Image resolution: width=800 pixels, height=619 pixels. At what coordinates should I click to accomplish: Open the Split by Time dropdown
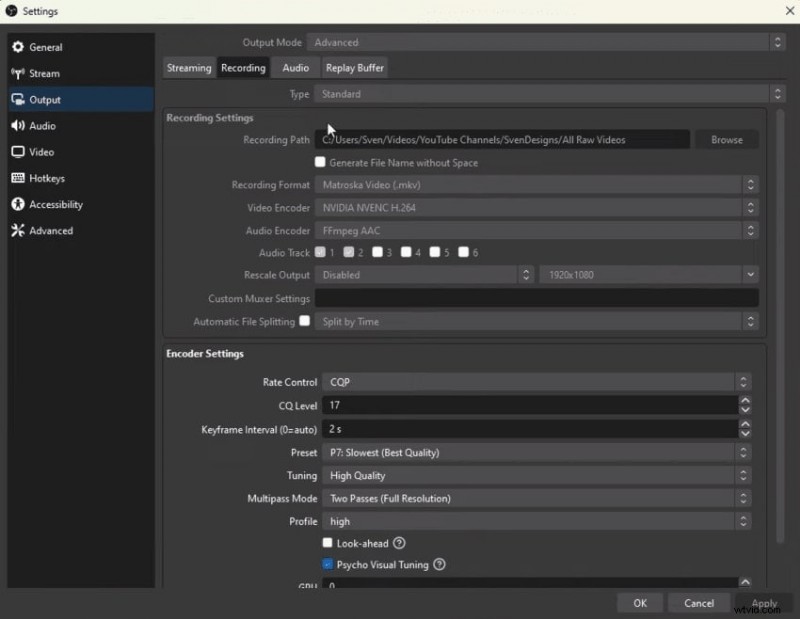[x=536, y=321]
